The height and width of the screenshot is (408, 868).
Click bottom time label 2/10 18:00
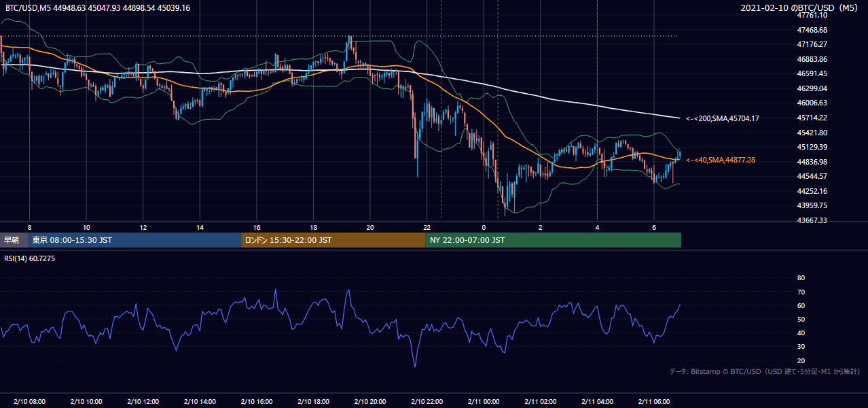point(313,402)
